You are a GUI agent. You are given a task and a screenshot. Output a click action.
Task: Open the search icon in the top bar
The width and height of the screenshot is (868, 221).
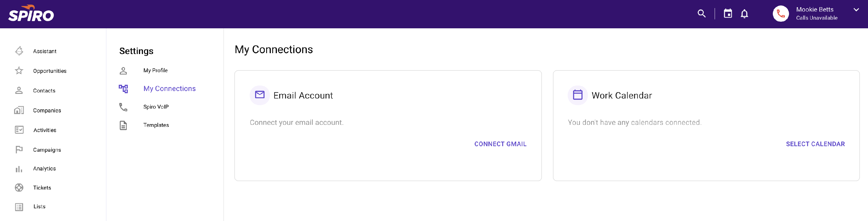pyautogui.click(x=701, y=14)
